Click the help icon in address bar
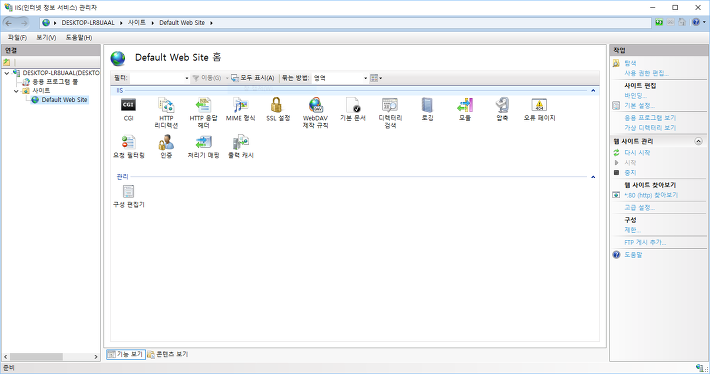 tap(696, 22)
